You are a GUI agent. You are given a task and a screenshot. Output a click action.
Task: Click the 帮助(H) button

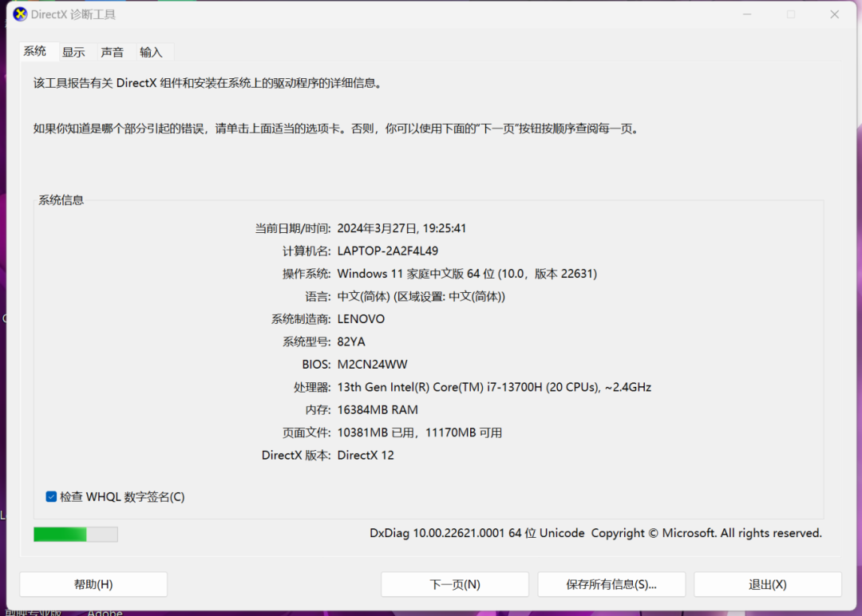point(93,584)
